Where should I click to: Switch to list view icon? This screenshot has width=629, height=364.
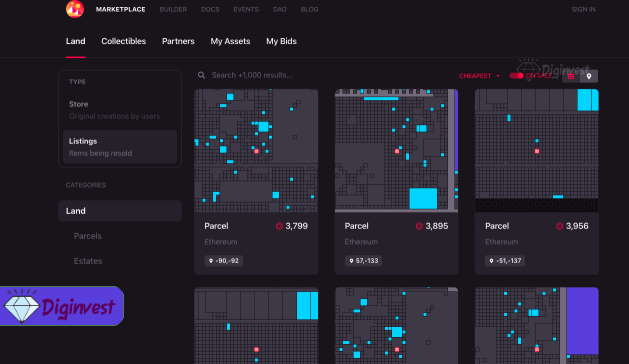click(571, 76)
